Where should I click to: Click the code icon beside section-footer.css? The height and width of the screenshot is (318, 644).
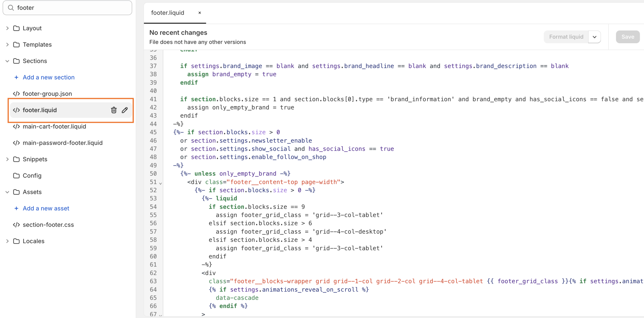16,225
